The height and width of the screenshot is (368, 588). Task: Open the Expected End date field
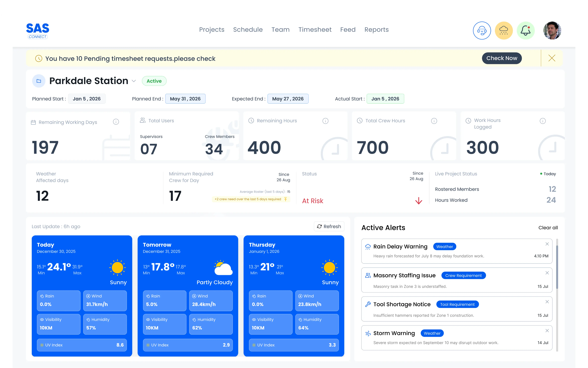pos(288,99)
